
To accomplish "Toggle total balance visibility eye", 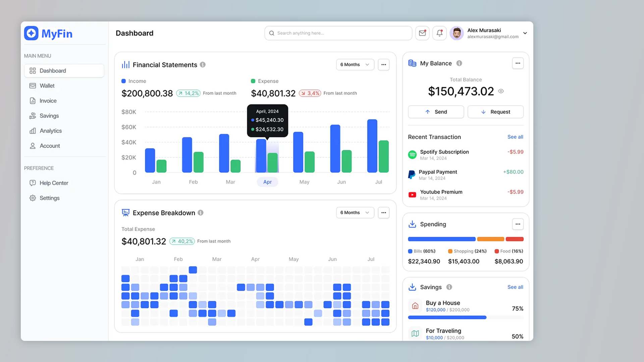I will point(501,91).
